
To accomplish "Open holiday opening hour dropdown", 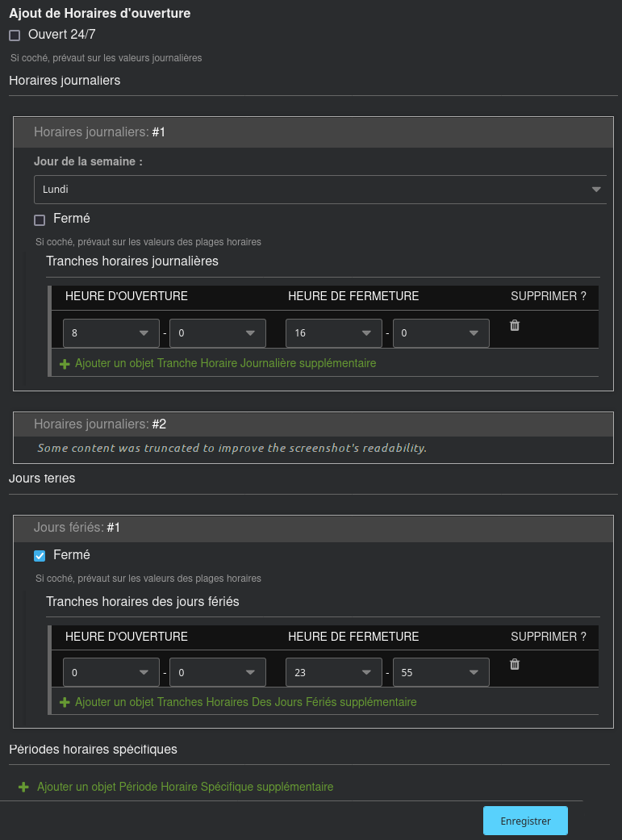I will click(111, 672).
